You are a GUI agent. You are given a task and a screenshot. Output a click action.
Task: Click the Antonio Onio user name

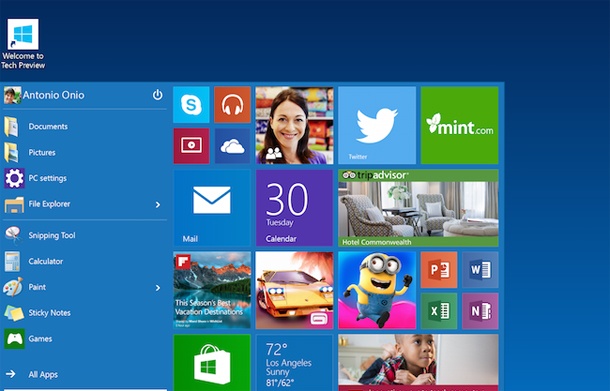(53, 95)
